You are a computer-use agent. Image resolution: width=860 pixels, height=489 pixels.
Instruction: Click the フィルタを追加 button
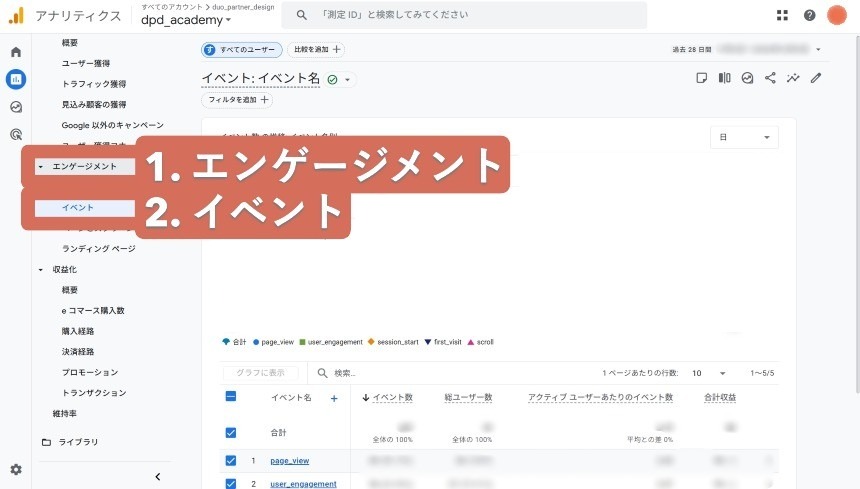(x=237, y=100)
